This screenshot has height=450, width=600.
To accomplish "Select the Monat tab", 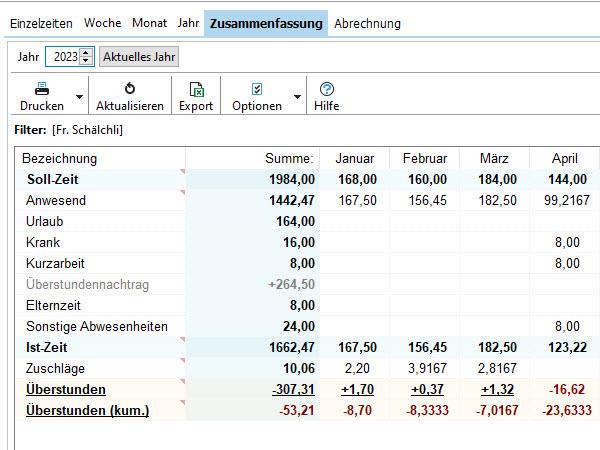I will 149,23.
